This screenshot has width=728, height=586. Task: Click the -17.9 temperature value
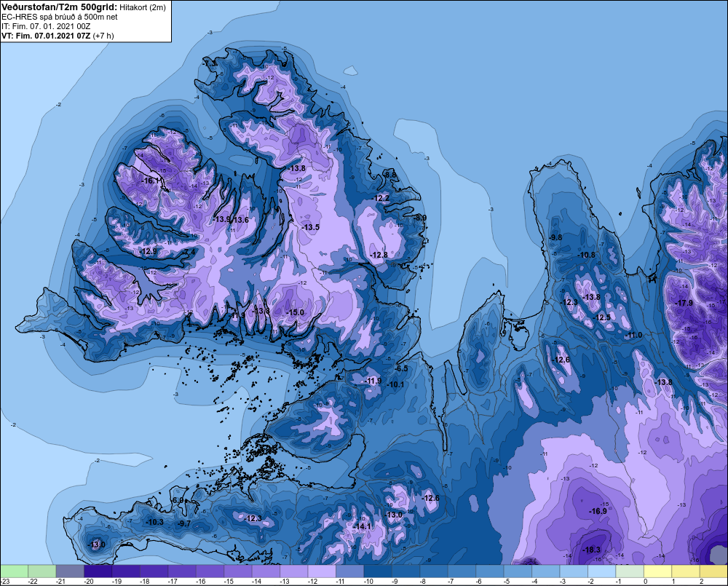coord(684,303)
